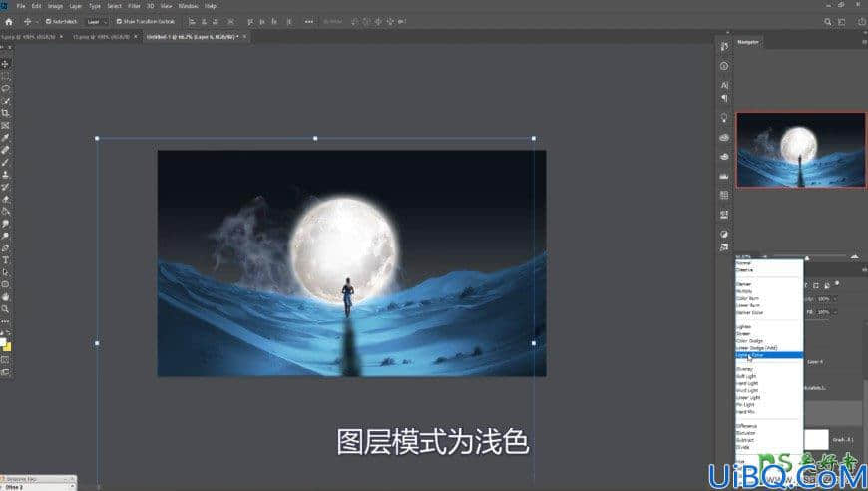Select the Move tool in left toolbar

point(6,64)
